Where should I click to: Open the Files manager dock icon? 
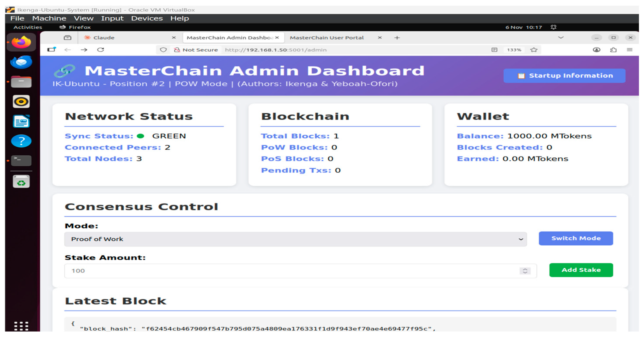click(x=21, y=82)
